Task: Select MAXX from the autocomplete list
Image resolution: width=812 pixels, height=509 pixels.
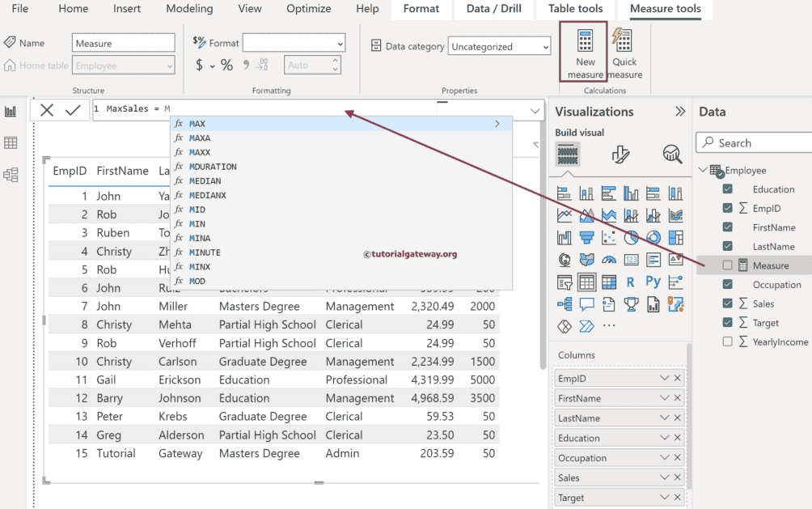Action: click(199, 152)
